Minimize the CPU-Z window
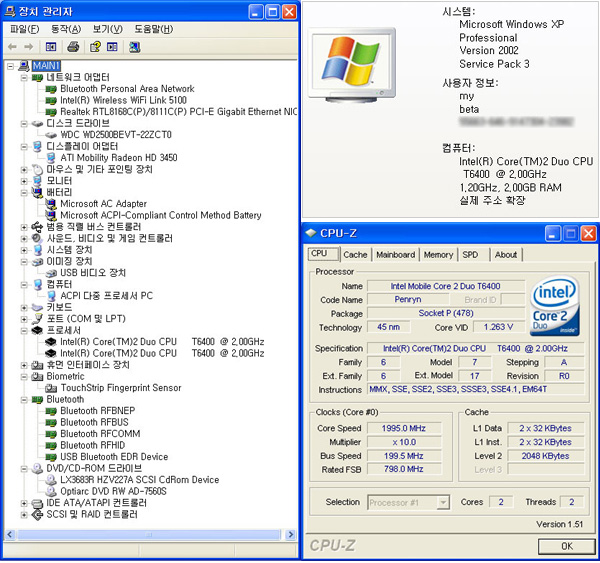 (x=552, y=233)
